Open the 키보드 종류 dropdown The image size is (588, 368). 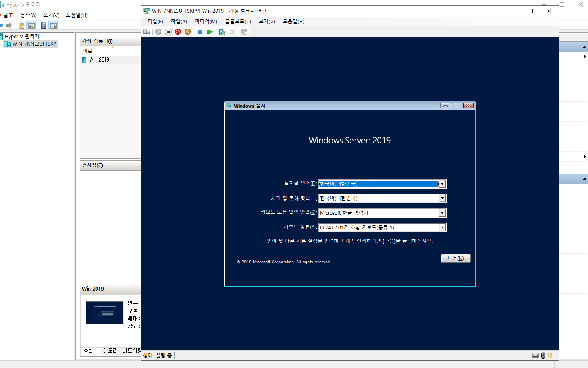[x=442, y=228]
